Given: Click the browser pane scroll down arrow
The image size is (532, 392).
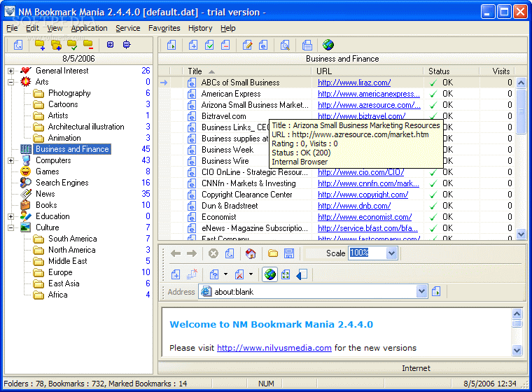Looking at the screenshot, I should (x=517, y=350).
